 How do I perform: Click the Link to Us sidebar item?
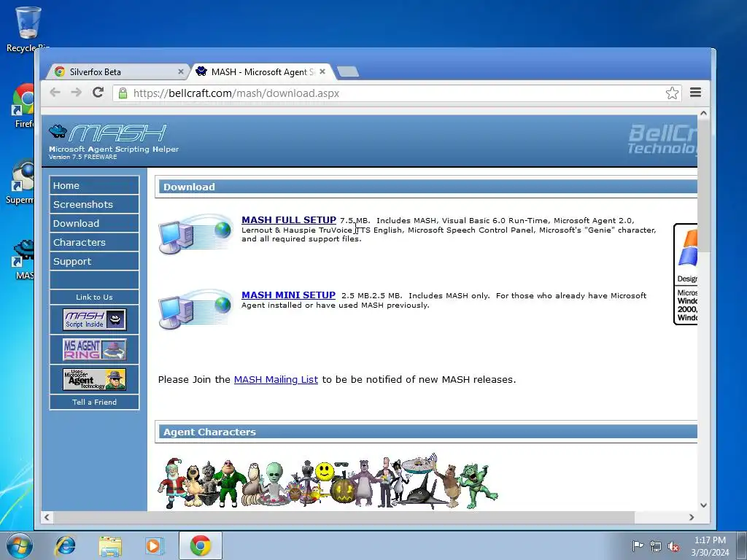pyautogui.click(x=94, y=297)
